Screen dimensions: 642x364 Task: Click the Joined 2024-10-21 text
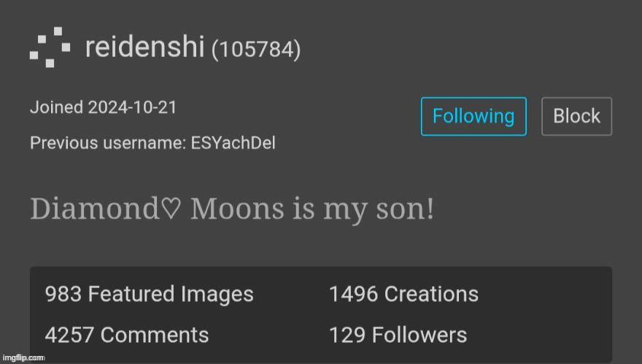pos(103,107)
